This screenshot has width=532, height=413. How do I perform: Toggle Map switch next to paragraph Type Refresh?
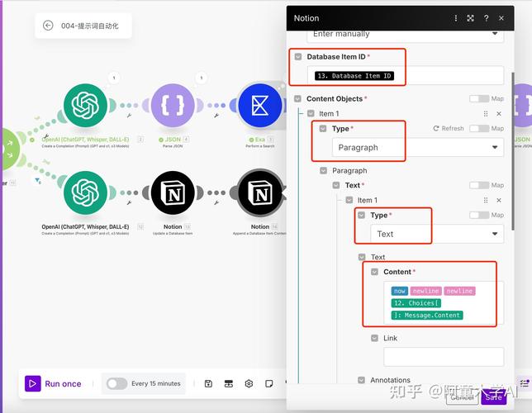tap(480, 129)
